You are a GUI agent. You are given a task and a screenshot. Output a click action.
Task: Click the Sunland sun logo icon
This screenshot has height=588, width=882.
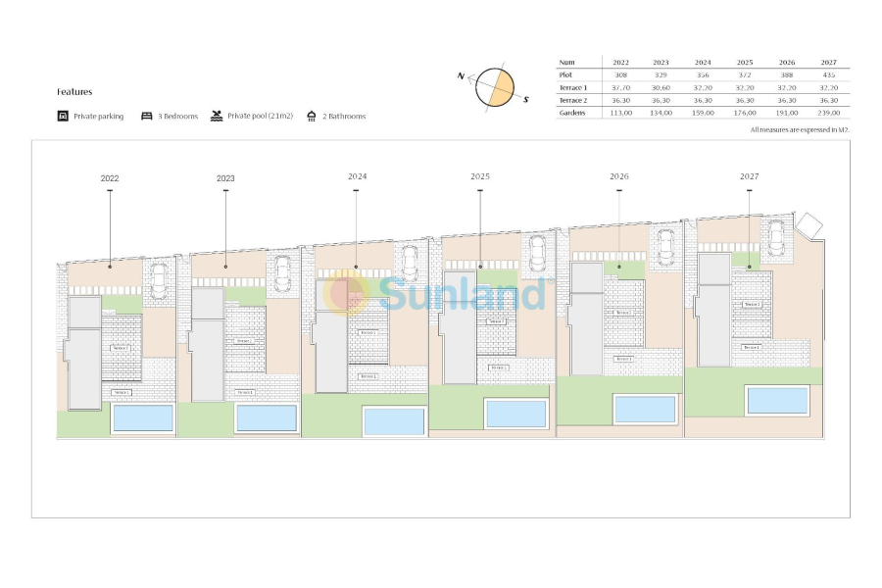345,294
